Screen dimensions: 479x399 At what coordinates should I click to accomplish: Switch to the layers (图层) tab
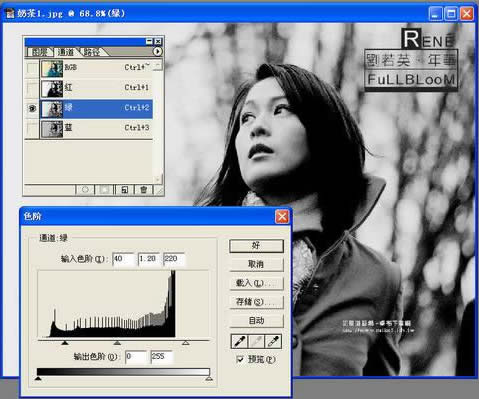39,52
